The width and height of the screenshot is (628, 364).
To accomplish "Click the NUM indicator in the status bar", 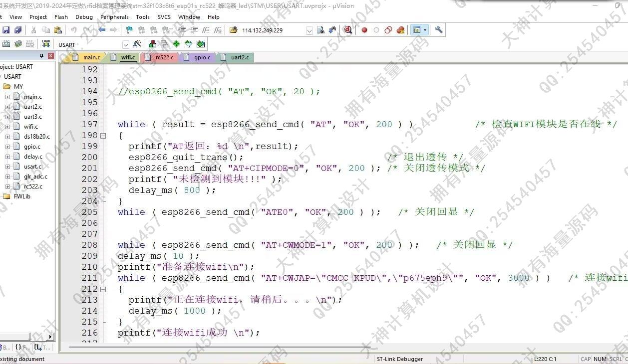I will tap(600, 359).
